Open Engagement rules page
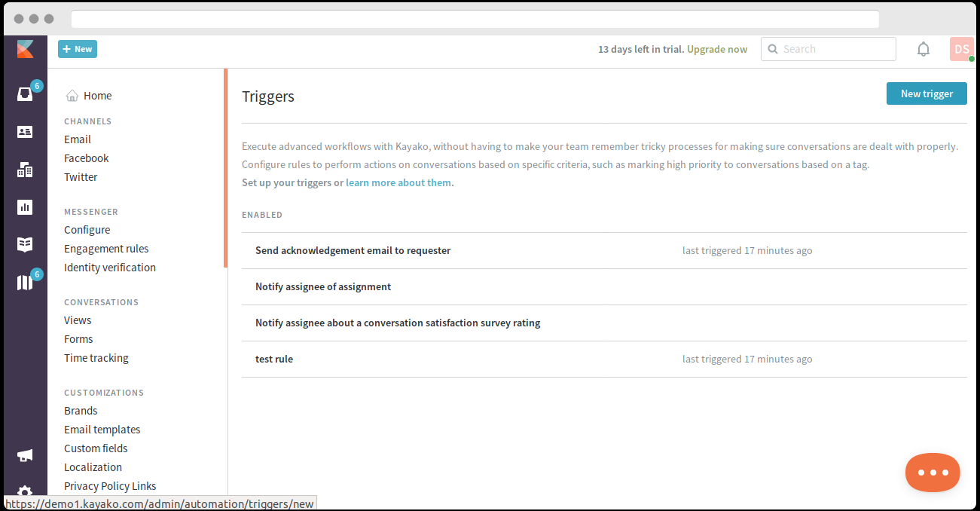The width and height of the screenshot is (980, 511). pos(106,249)
